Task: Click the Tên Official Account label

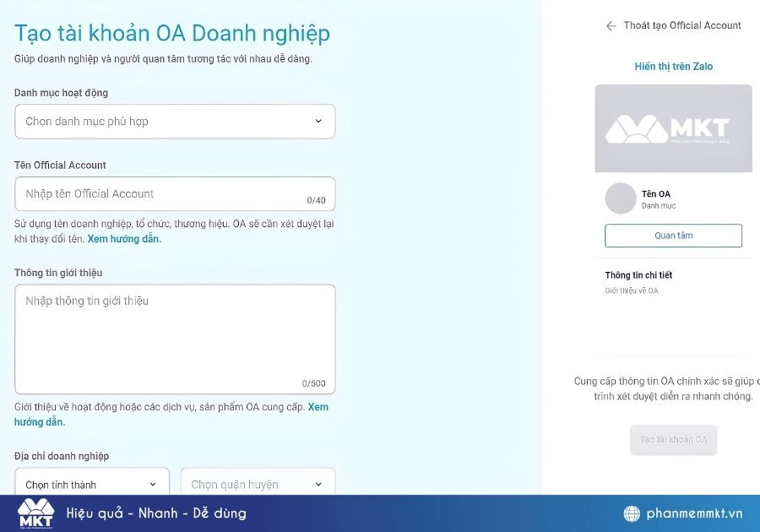Action: [x=60, y=166]
